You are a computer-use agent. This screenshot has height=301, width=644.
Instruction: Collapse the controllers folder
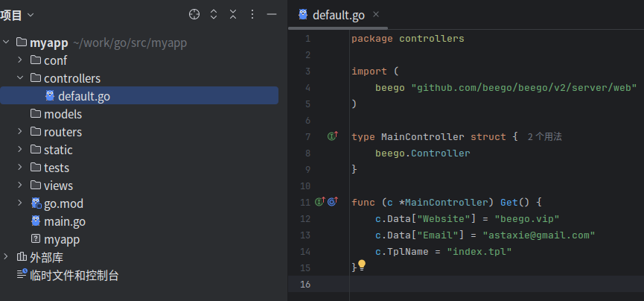(x=19, y=77)
